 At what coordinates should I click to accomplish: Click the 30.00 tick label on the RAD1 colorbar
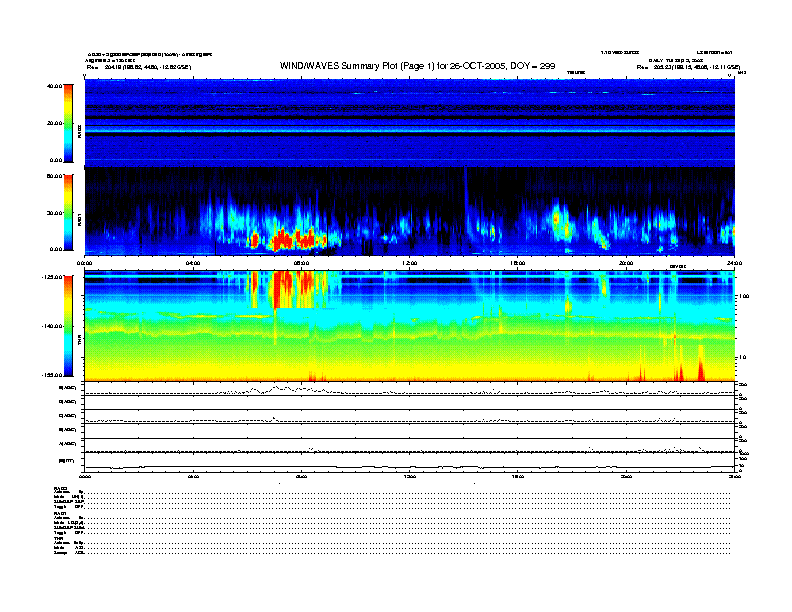pyautogui.click(x=54, y=213)
